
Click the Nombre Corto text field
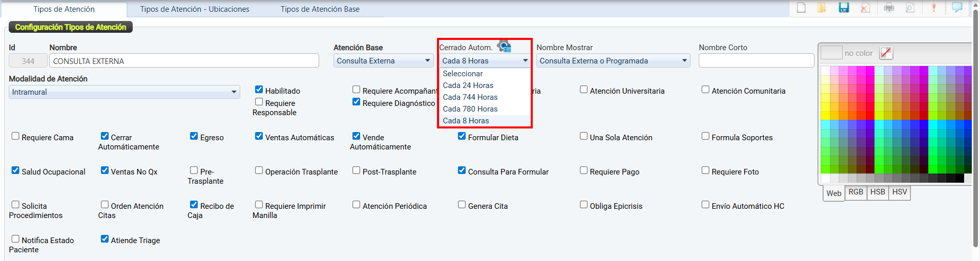[756, 61]
